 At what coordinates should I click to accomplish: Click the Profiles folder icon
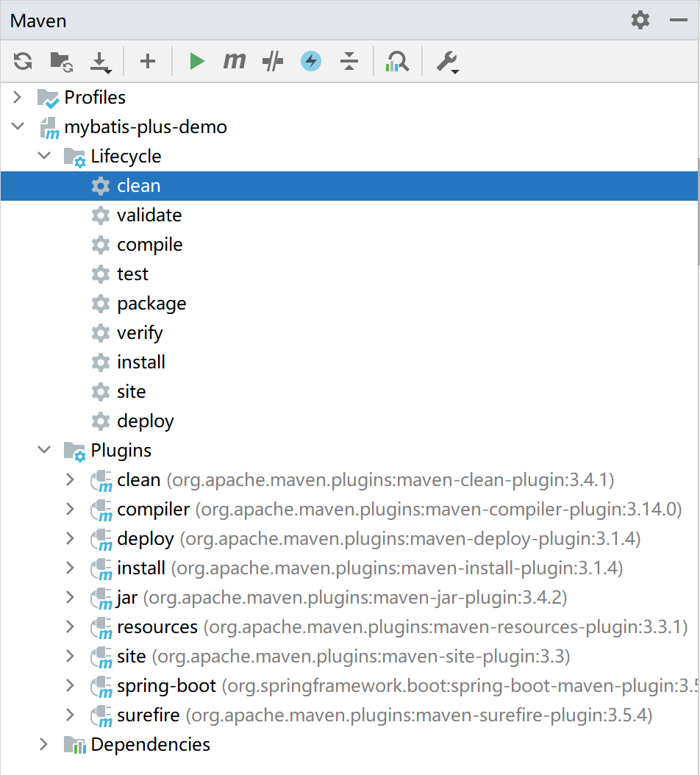point(49,98)
